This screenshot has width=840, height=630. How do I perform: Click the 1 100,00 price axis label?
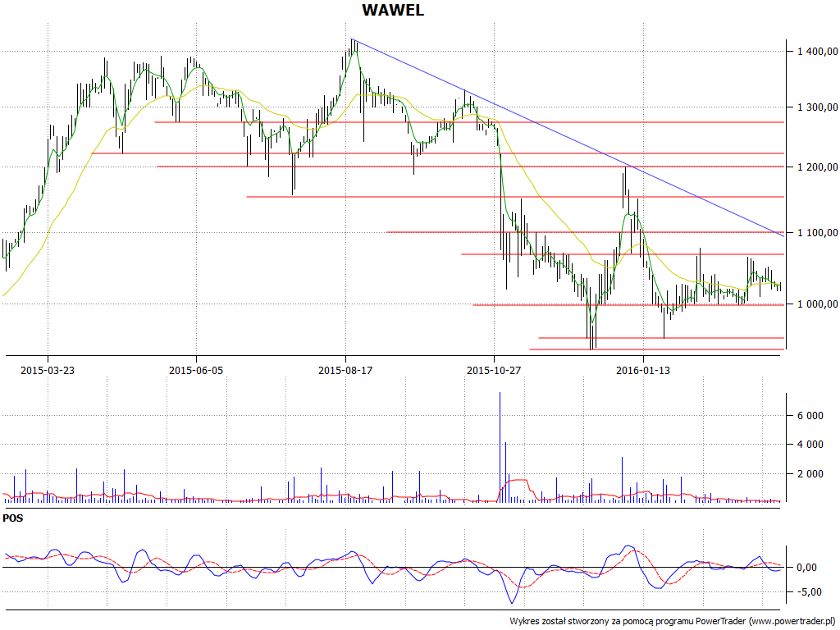coord(817,232)
